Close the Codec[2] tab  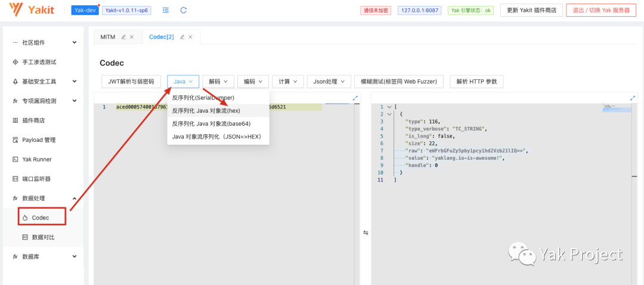click(190, 37)
